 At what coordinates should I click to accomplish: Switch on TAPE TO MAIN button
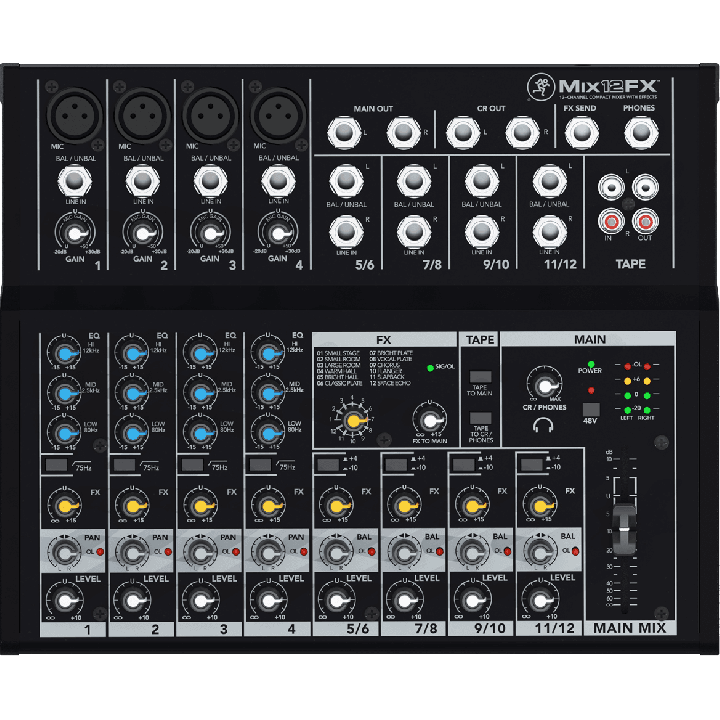point(480,377)
